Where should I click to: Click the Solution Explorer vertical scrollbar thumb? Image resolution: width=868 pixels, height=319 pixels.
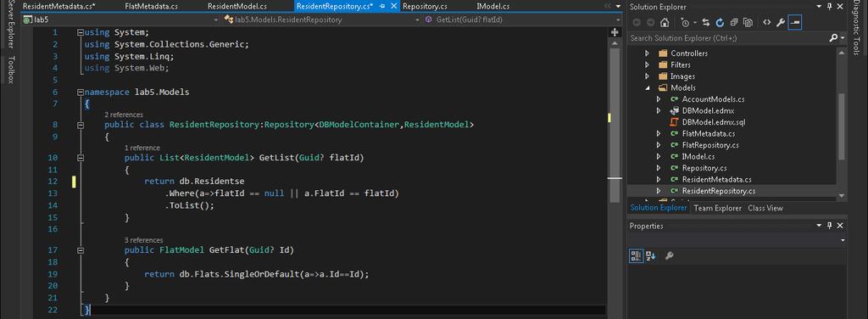pos(842,126)
